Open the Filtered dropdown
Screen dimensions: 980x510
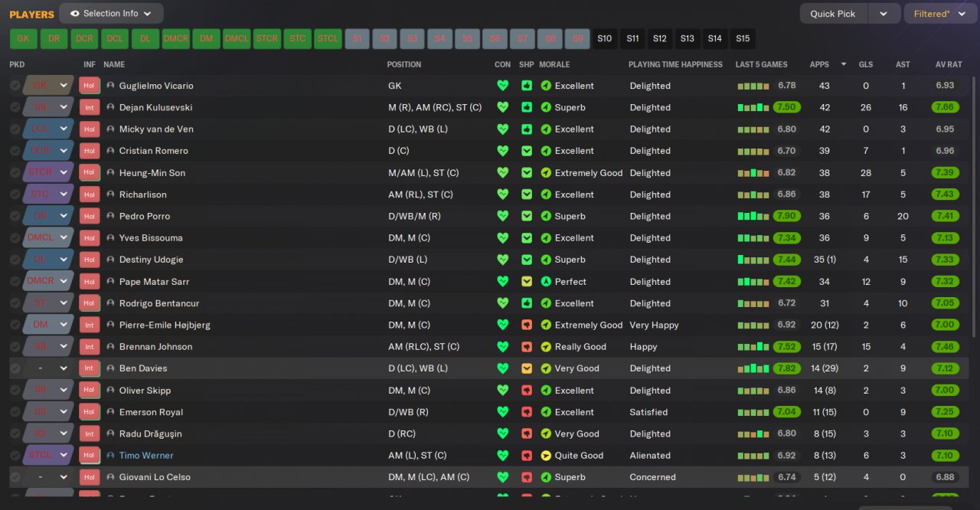click(940, 14)
